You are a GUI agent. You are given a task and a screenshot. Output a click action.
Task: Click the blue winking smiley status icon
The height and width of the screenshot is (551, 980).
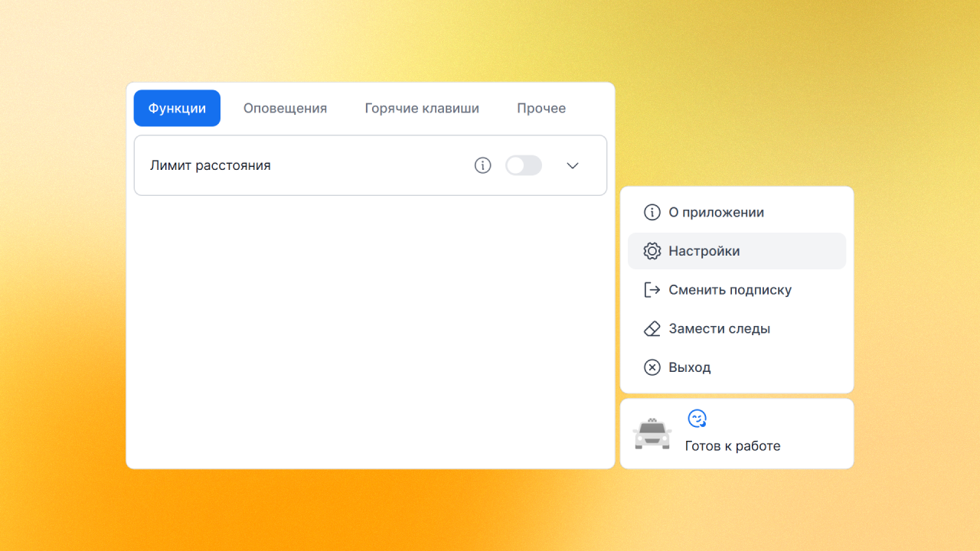(x=697, y=419)
